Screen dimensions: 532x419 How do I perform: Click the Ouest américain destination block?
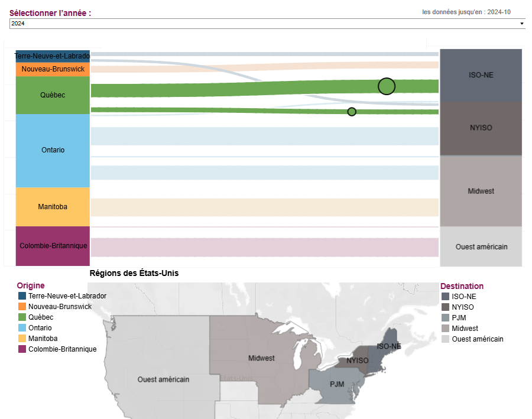(481, 246)
